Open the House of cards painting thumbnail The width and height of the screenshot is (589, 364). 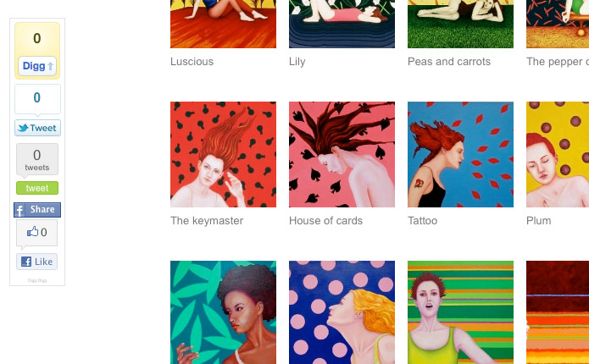[342, 154]
